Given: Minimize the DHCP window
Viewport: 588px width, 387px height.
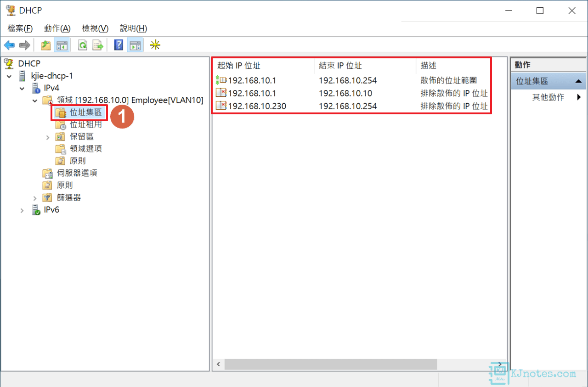Looking at the screenshot, I should (x=509, y=11).
